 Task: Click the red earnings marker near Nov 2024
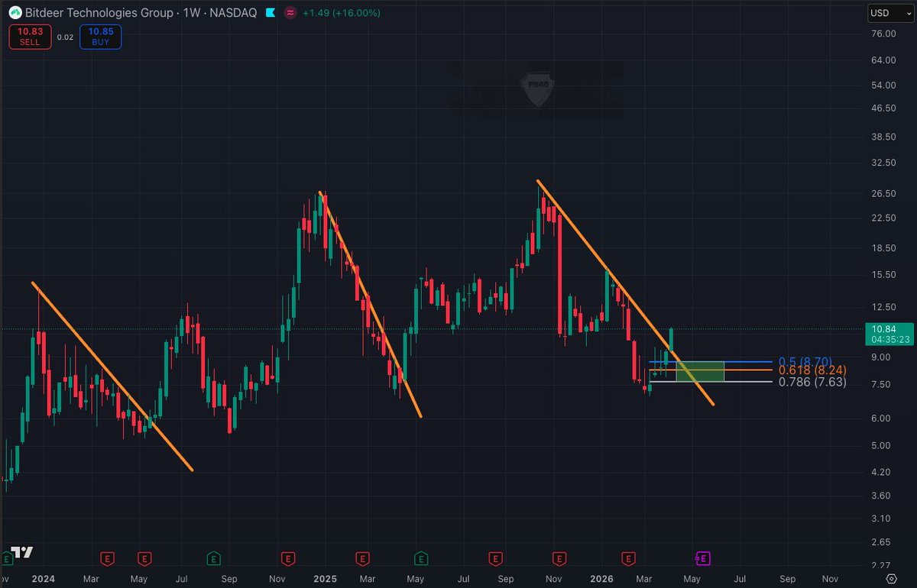pos(288,559)
